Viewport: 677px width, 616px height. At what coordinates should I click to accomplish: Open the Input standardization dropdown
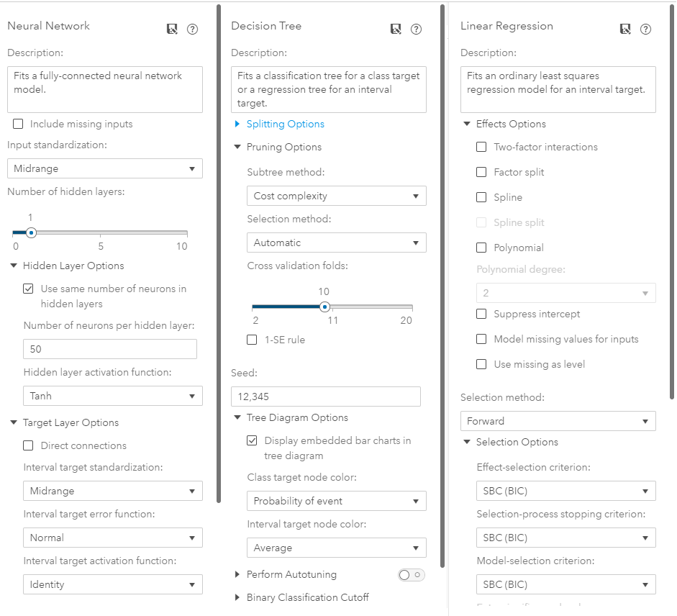click(105, 168)
